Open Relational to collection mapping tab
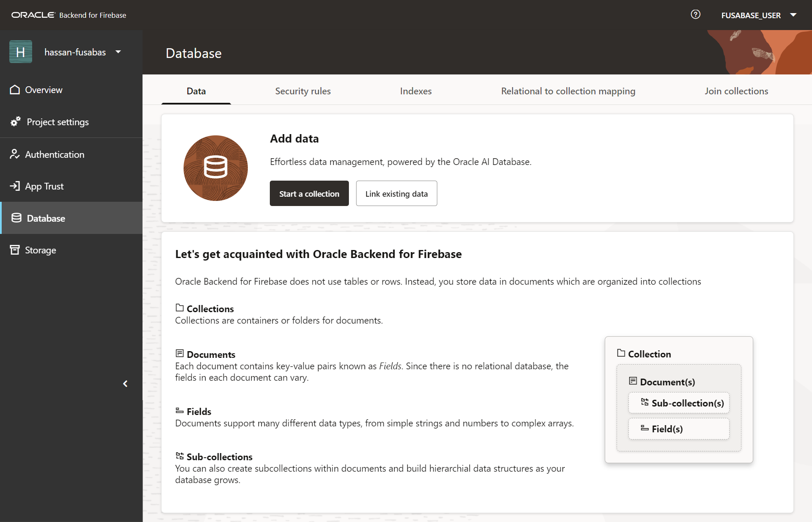 tap(568, 91)
